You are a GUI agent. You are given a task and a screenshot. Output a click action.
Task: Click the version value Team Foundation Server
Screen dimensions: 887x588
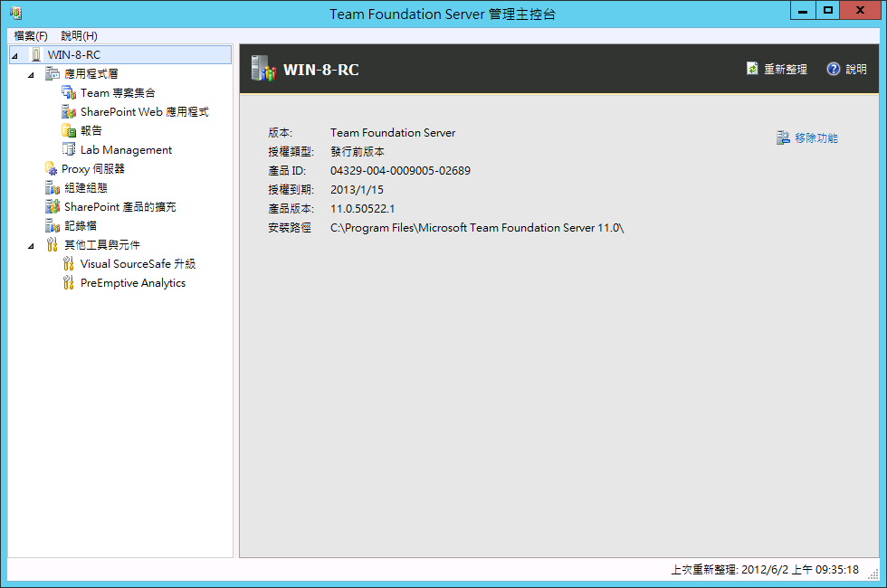click(x=393, y=133)
